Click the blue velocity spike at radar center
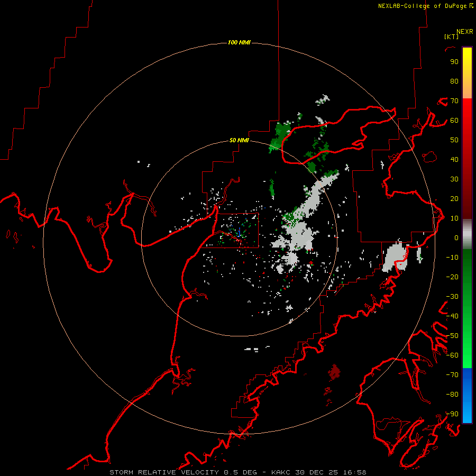The image size is (476, 476). tap(240, 232)
